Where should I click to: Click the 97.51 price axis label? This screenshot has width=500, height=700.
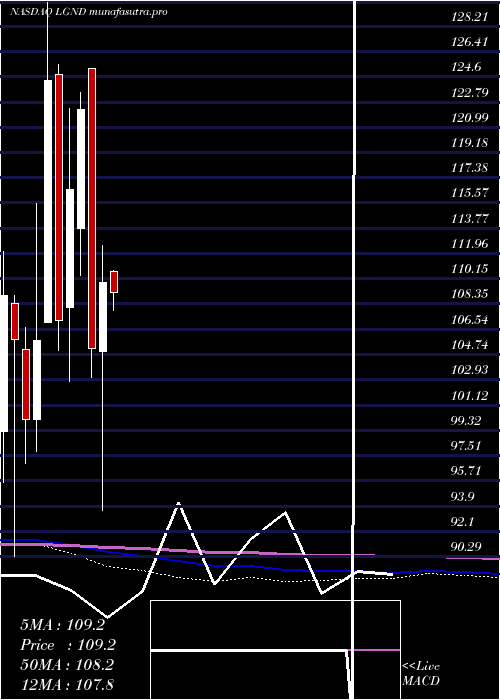tap(466, 446)
